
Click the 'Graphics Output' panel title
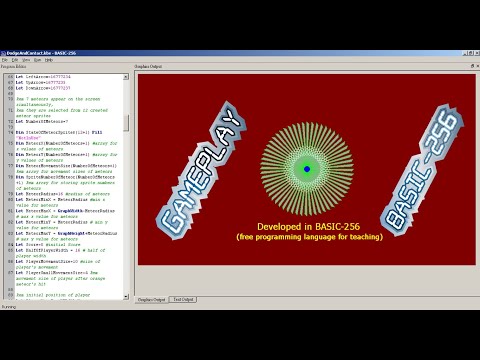click(148, 66)
